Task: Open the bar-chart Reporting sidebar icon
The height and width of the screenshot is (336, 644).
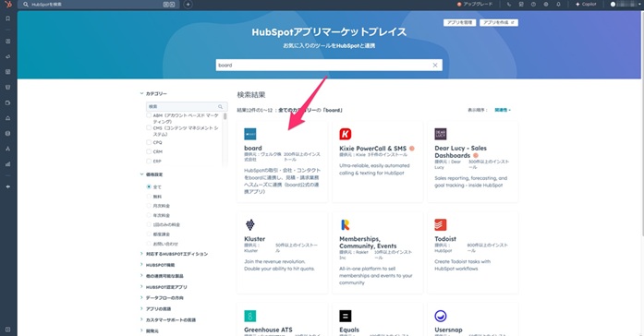Action: [x=7, y=164]
